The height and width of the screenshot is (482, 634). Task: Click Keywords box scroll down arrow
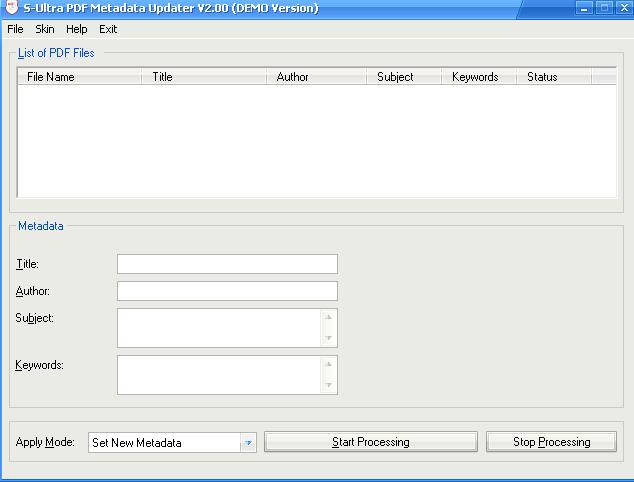[329, 385]
